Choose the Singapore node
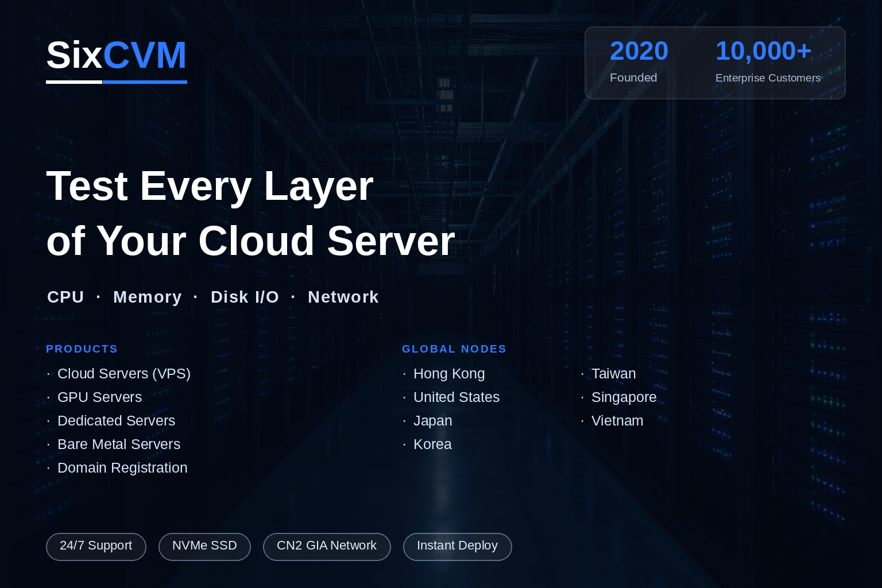Viewport: 882px width, 588px height. tap(624, 397)
